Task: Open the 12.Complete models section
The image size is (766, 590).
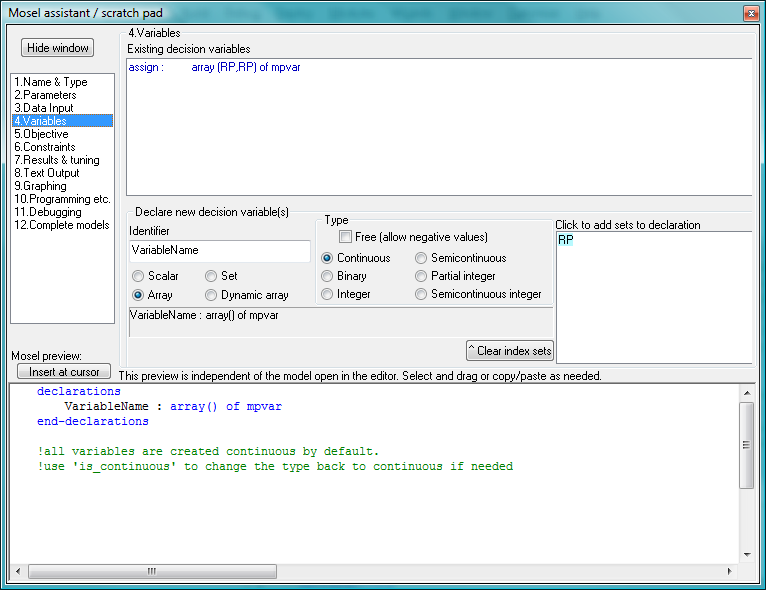Action: [x=61, y=225]
